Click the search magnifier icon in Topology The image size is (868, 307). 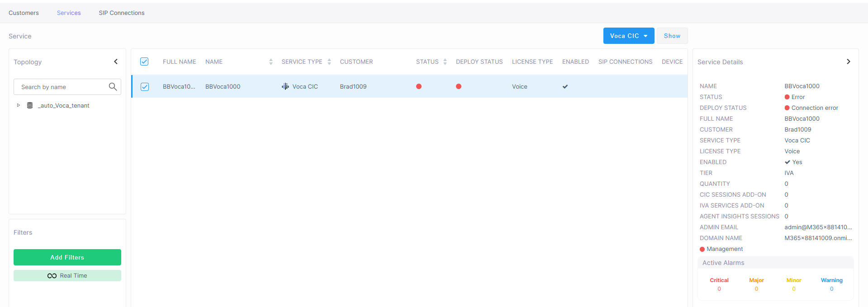[113, 87]
